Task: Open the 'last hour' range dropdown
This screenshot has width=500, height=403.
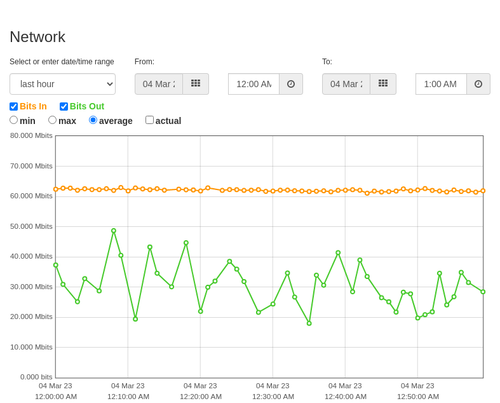Action: (63, 84)
